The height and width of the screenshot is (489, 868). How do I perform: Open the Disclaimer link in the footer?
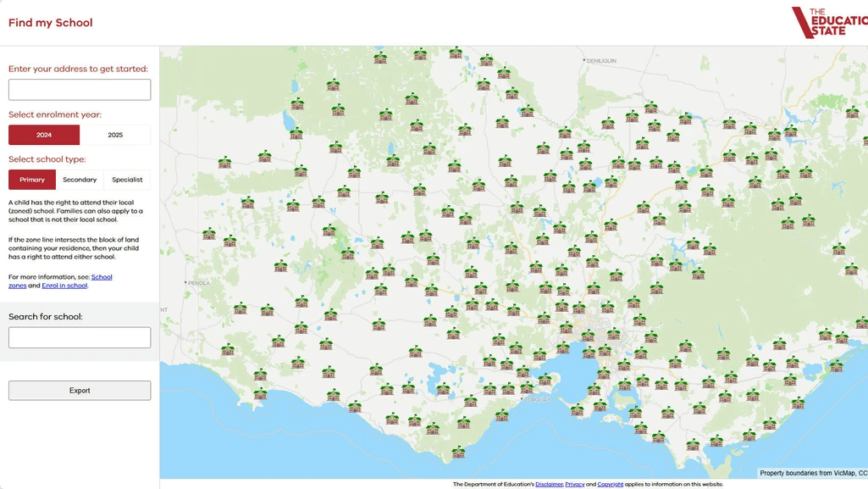coord(549,483)
